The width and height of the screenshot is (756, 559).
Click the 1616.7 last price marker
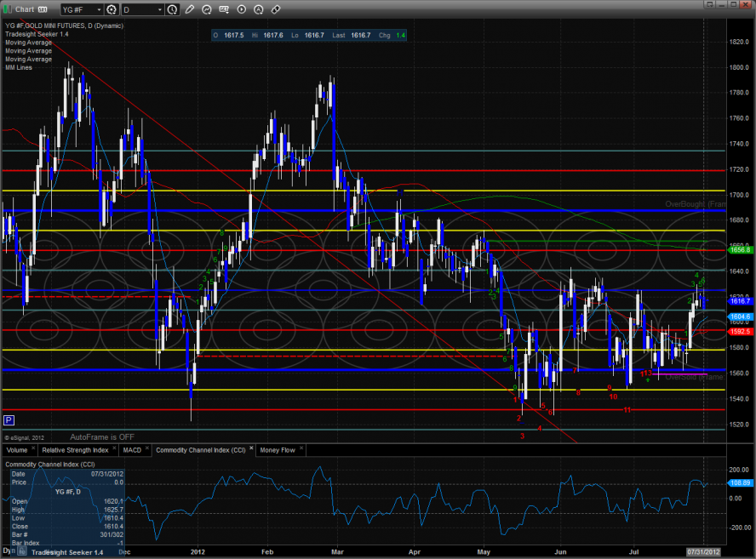coord(738,301)
